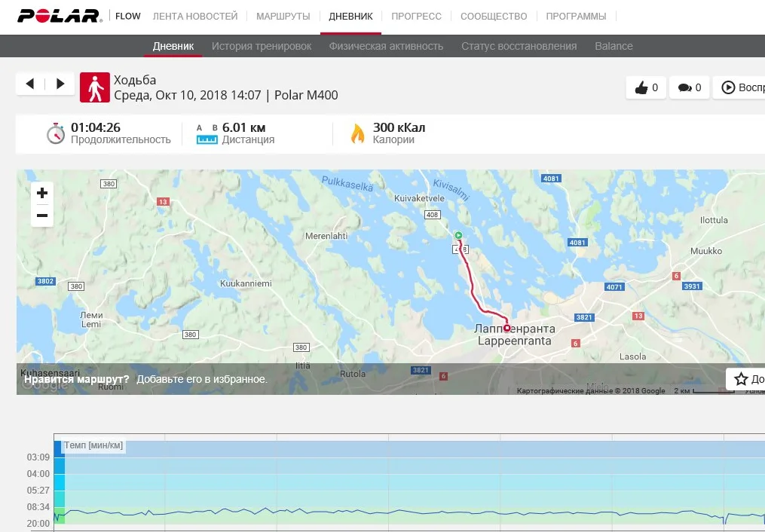Click the 03:09 pace axis label
This screenshot has height=532, width=765.
coord(38,457)
